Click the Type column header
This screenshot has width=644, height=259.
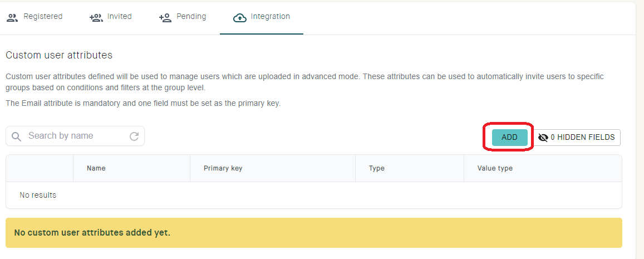pyautogui.click(x=377, y=168)
